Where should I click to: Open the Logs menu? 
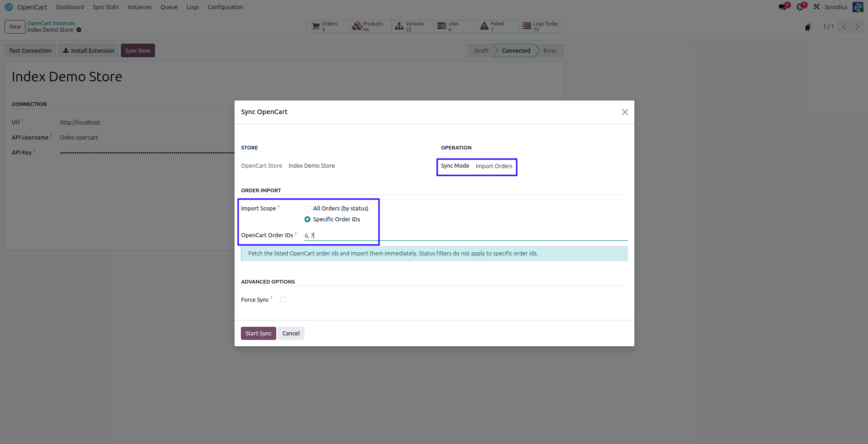tap(193, 7)
